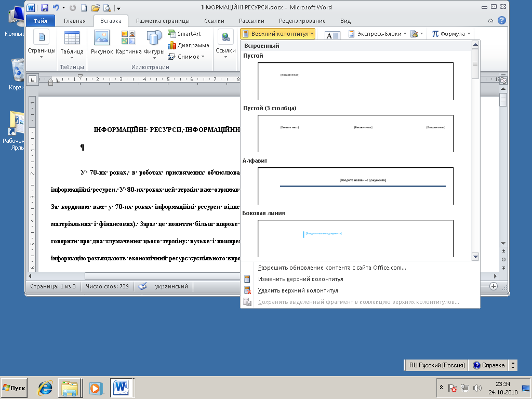Create new document via blank page icon
The width and height of the screenshot is (532, 399).
(84, 7)
